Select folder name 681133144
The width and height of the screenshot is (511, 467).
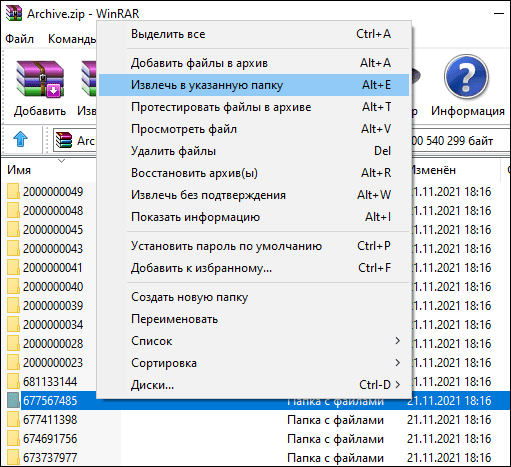tap(50, 382)
